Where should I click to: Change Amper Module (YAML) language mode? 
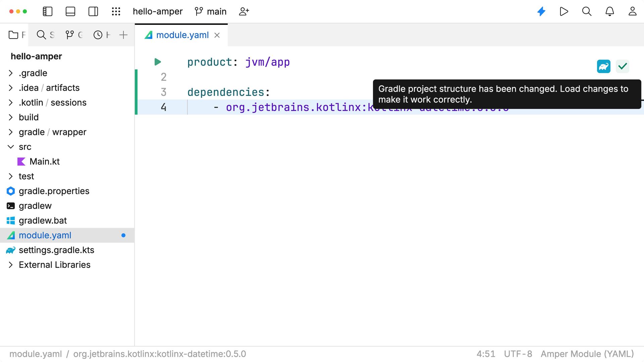click(587, 354)
